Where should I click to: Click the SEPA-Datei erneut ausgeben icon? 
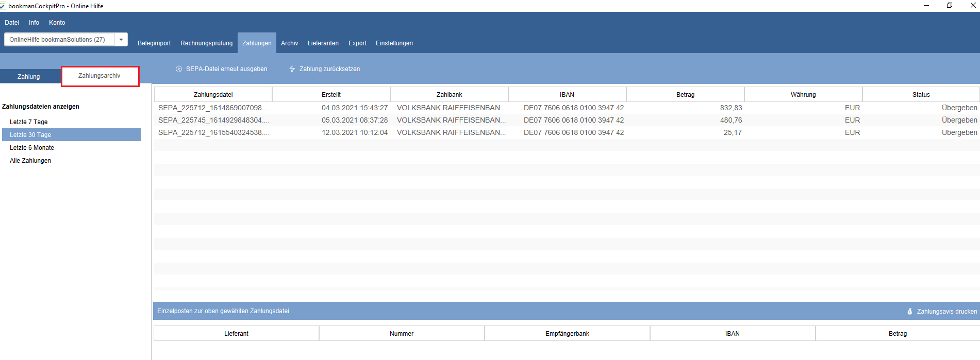[179, 69]
